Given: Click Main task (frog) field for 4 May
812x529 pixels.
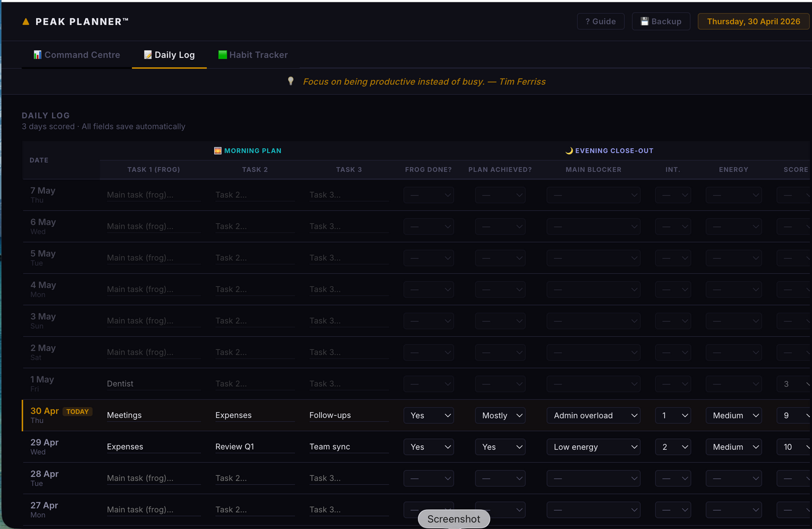Looking at the screenshot, I should point(154,290).
